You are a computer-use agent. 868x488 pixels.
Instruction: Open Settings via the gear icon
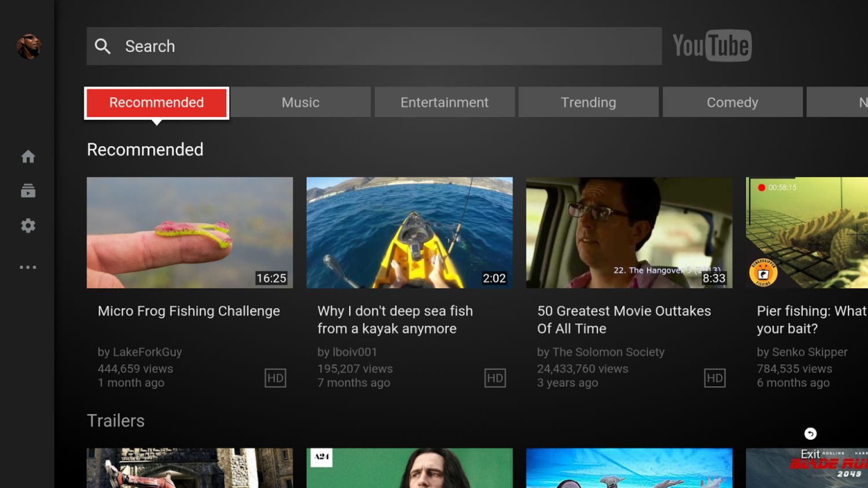[27, 226]
